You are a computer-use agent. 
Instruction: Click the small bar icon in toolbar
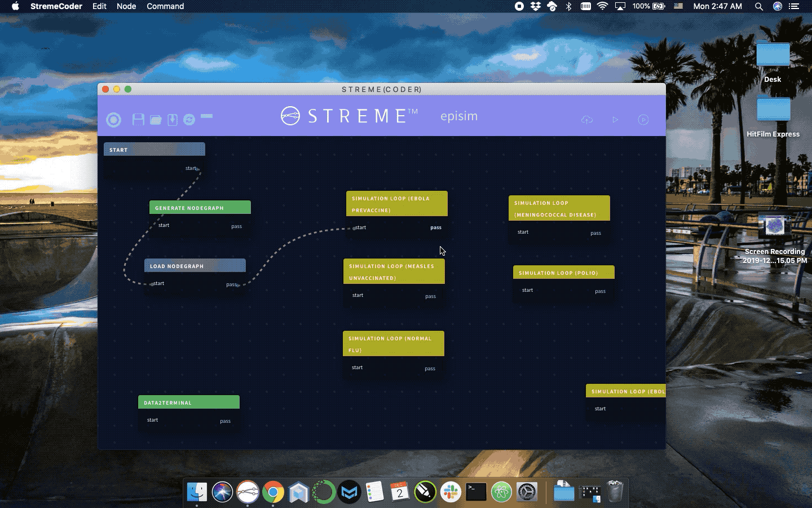click(207, 116)
